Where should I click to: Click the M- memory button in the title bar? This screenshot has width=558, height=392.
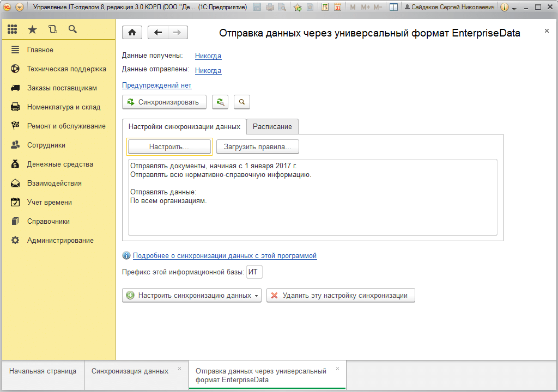[378, 7]
